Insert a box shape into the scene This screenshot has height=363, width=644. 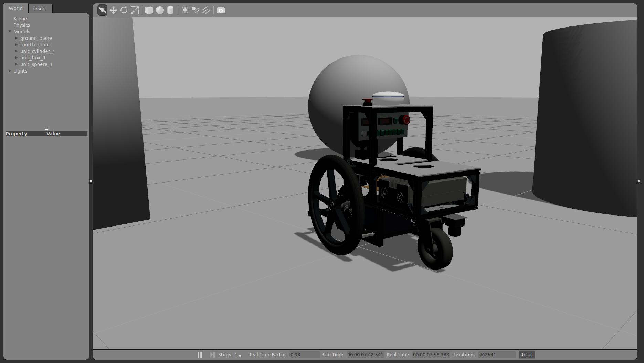tap(149, 10)
